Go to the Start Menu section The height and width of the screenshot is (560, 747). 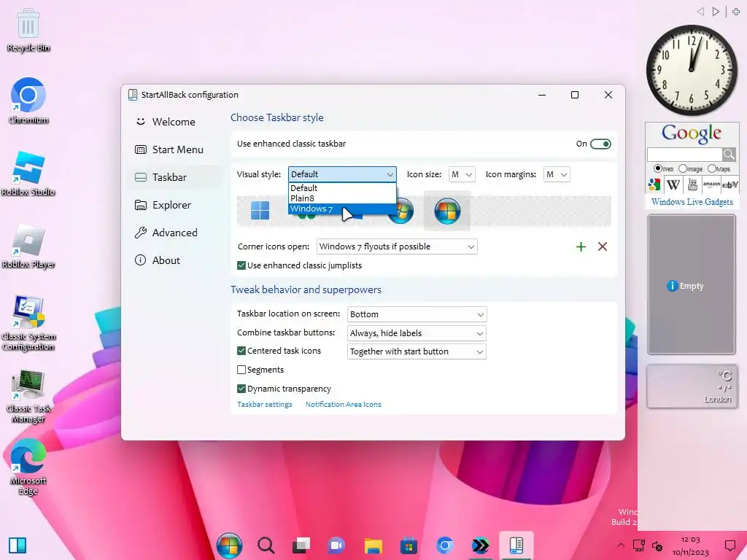[174, 149]
